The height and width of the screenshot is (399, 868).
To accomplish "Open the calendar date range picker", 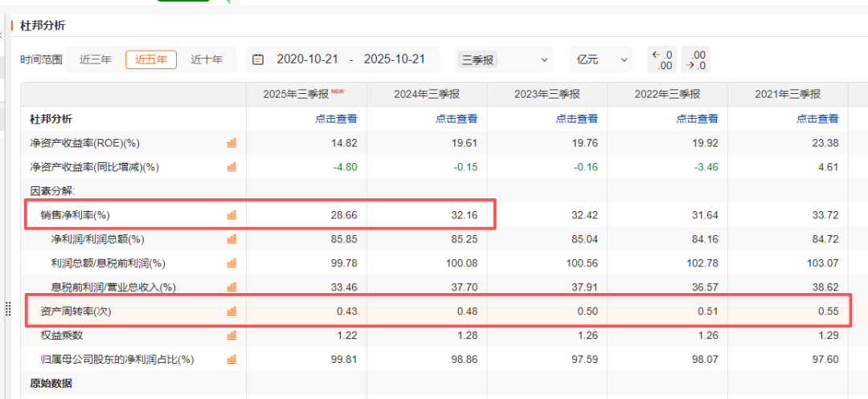I will (258, 59).
